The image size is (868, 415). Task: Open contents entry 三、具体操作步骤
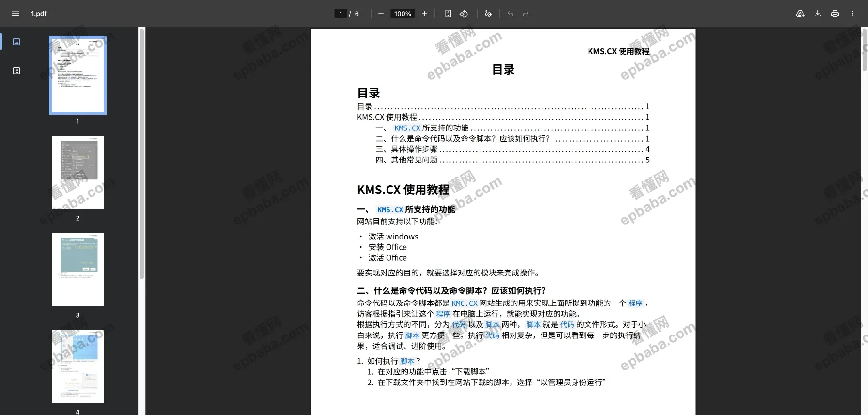pos(512,149)
